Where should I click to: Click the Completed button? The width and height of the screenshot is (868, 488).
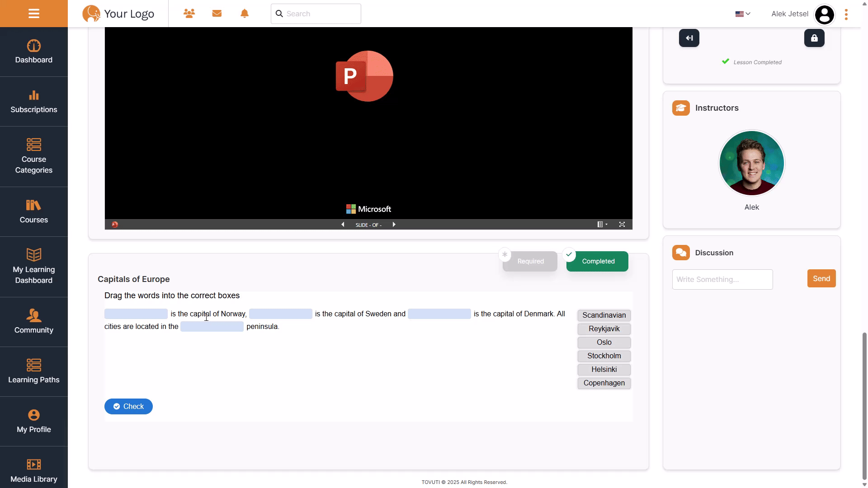pyautogui.click(x=597, y=261)
